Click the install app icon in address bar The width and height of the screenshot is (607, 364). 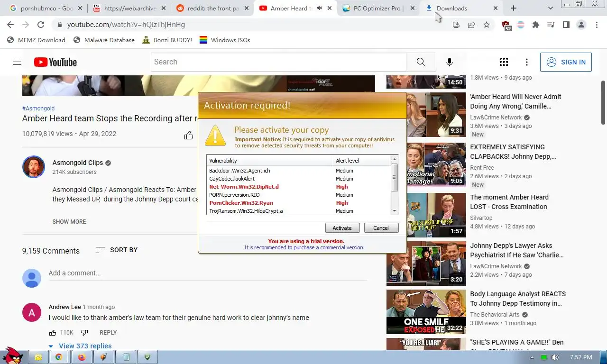456,25
